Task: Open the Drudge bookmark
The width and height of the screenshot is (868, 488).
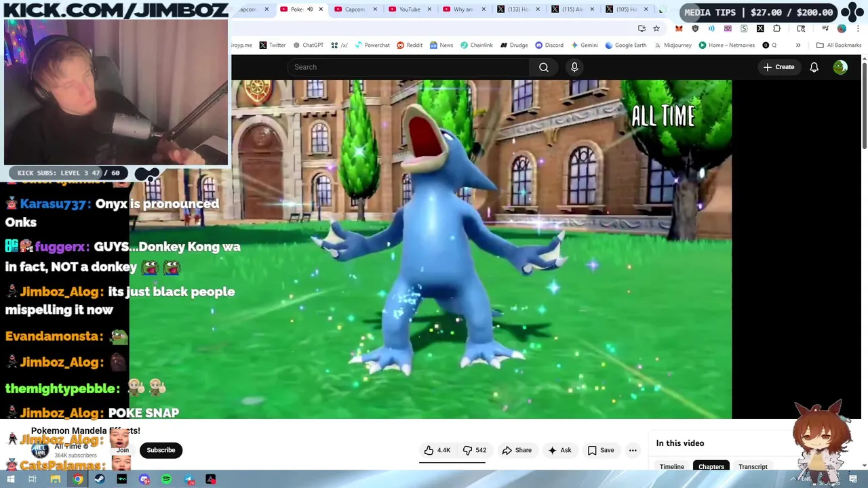Action: pyautogui.click(x=514, y=45)
